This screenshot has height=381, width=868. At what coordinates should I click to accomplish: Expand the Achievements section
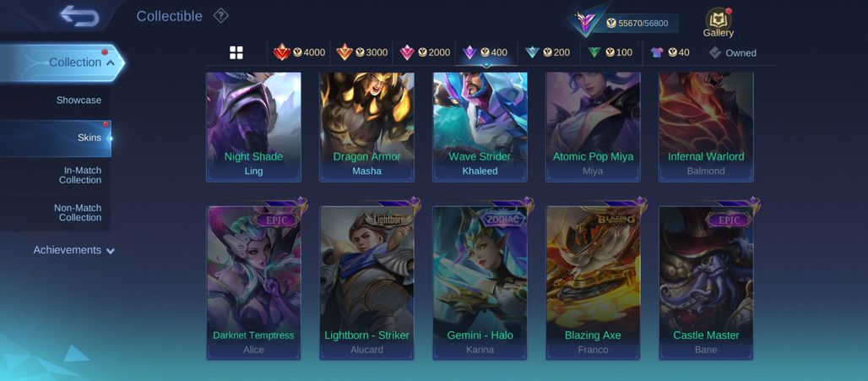73,250
